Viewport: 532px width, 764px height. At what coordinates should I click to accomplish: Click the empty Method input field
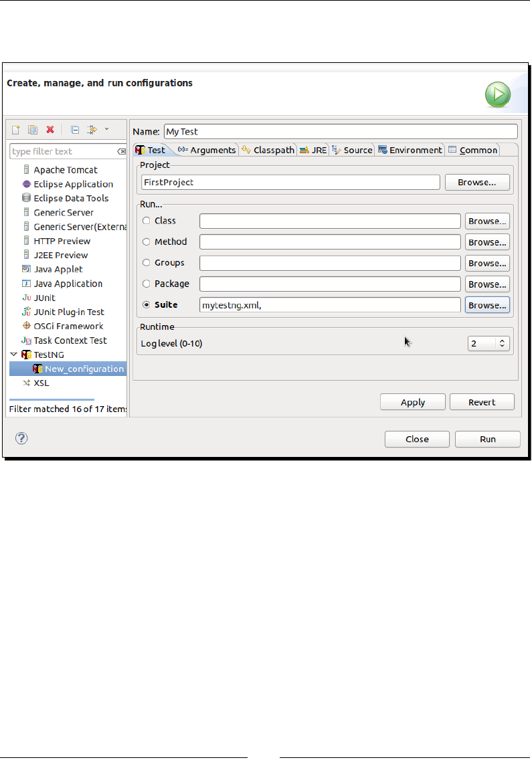coord(330,242)
